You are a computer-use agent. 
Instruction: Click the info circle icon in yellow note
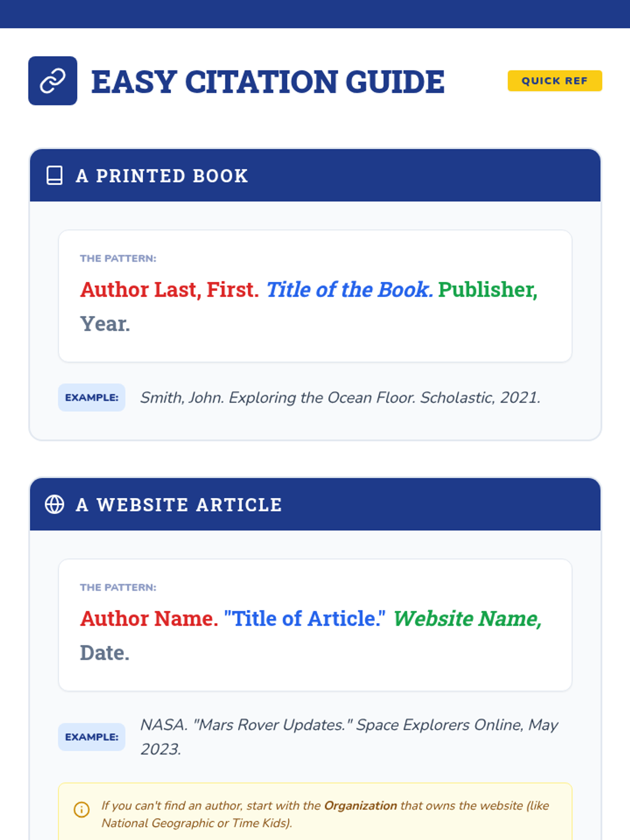[81, 810]
